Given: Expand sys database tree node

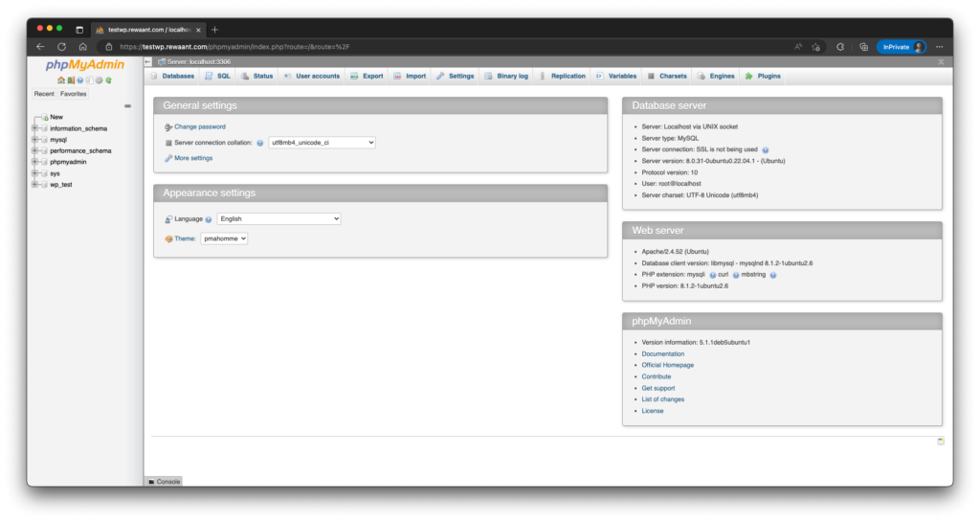Looking at the screenshot, I should [x=35, y=173].
